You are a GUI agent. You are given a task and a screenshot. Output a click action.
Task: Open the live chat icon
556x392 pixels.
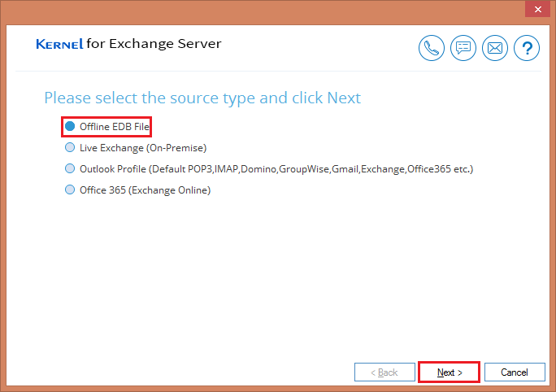click(463, 48)
